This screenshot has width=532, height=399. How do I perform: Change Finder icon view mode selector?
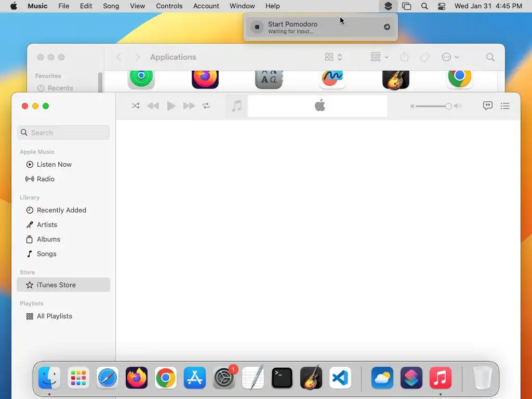[333, 57]
